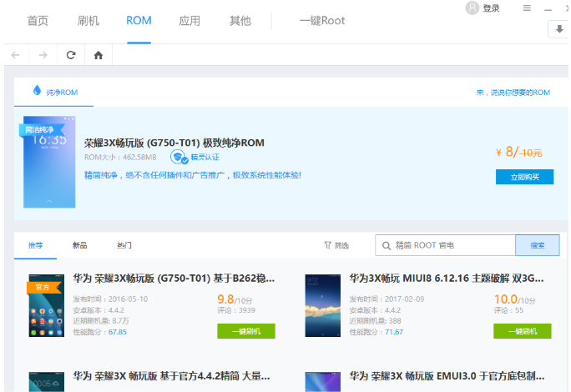Open the download manager arrow icon

[559, 28]
